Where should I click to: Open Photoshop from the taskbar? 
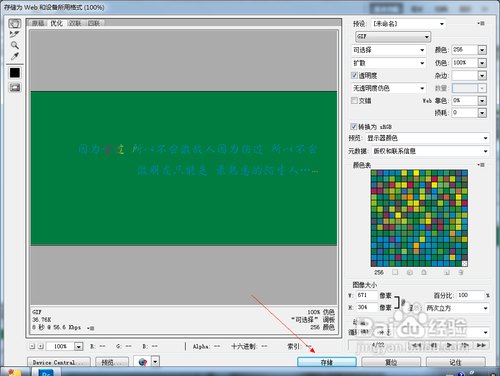click(46, 373)
